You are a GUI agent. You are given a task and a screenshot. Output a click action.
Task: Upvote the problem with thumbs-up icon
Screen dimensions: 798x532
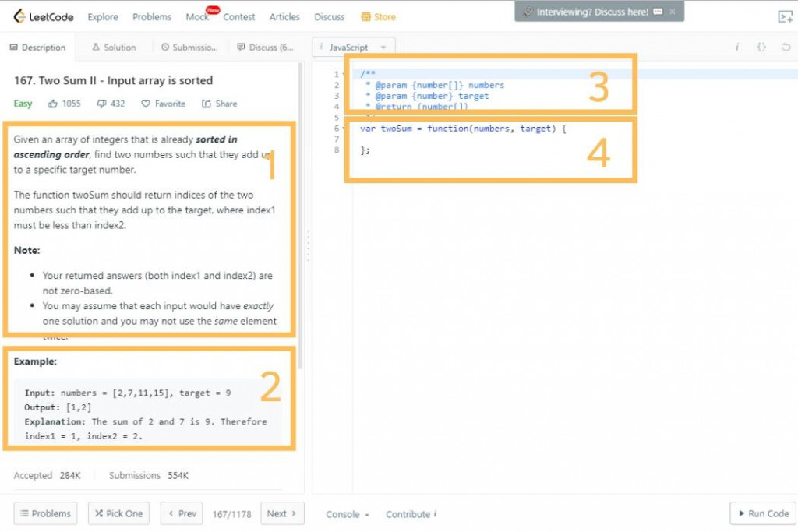[52, 104]
